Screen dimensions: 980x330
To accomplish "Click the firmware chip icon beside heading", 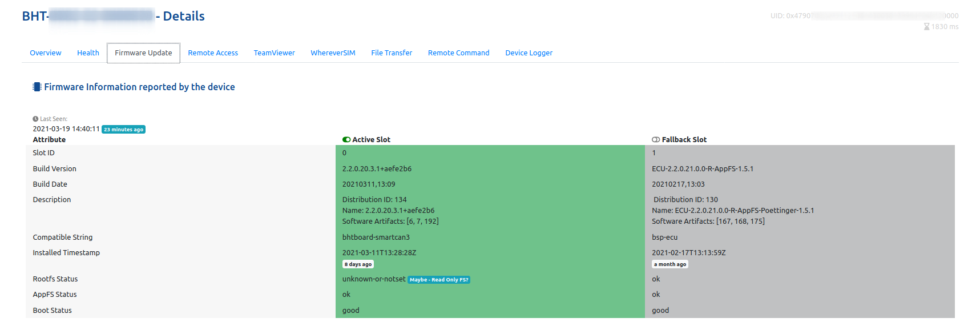I will click(x=37, y=87).
